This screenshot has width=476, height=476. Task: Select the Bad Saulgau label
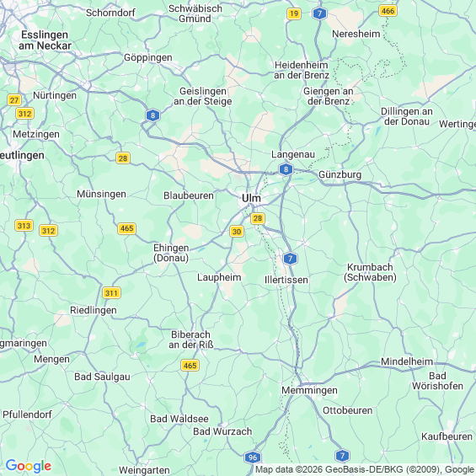(102, 377)
